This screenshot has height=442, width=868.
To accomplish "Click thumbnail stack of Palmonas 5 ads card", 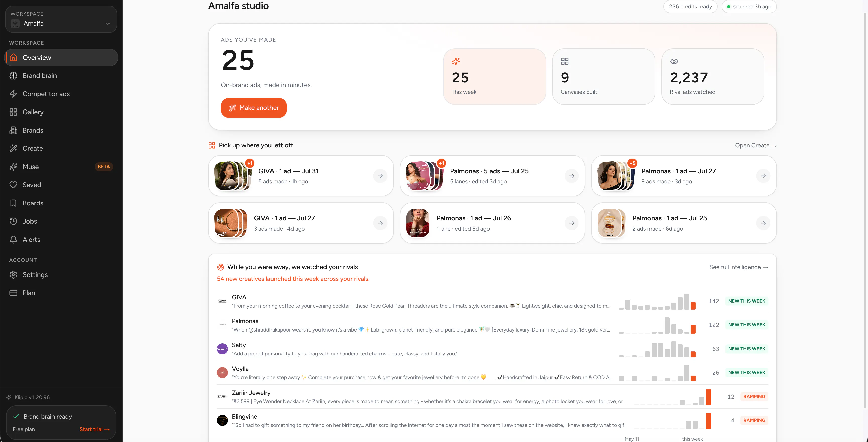I will 424,176.
